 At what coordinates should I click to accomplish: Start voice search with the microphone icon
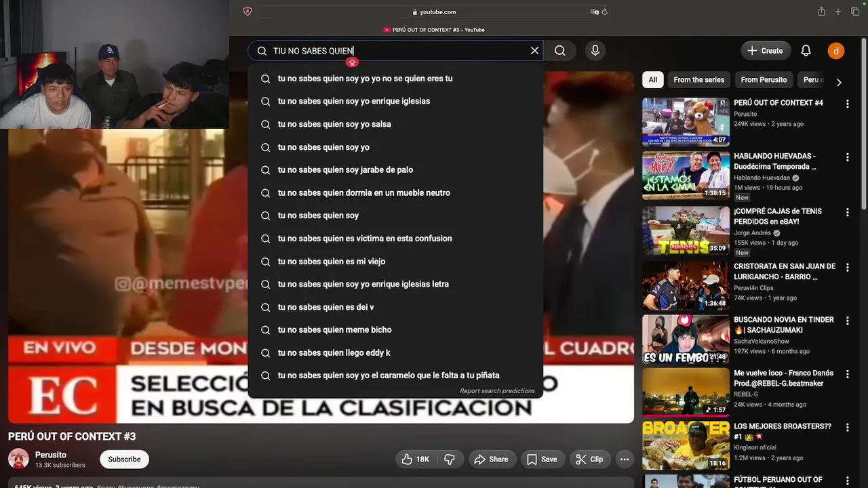tap(595, 51)
